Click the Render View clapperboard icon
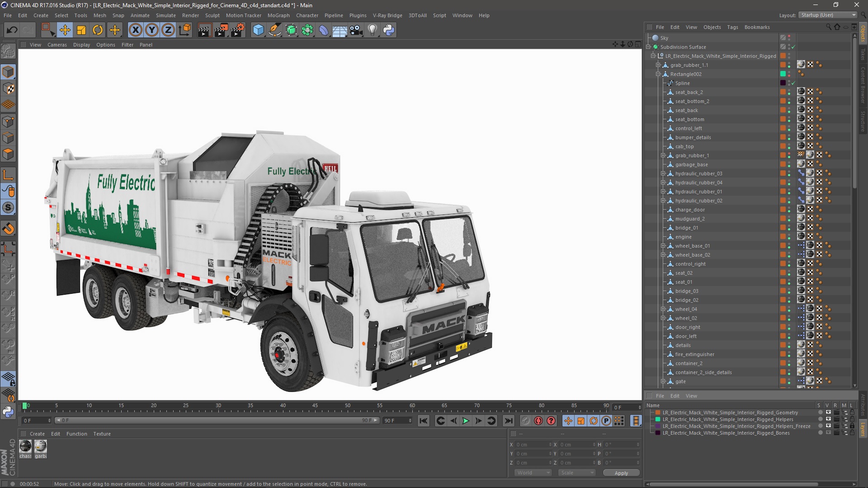The width and height of the screenshot is (868, 488). pyautogui.click(x=204, y=30)
